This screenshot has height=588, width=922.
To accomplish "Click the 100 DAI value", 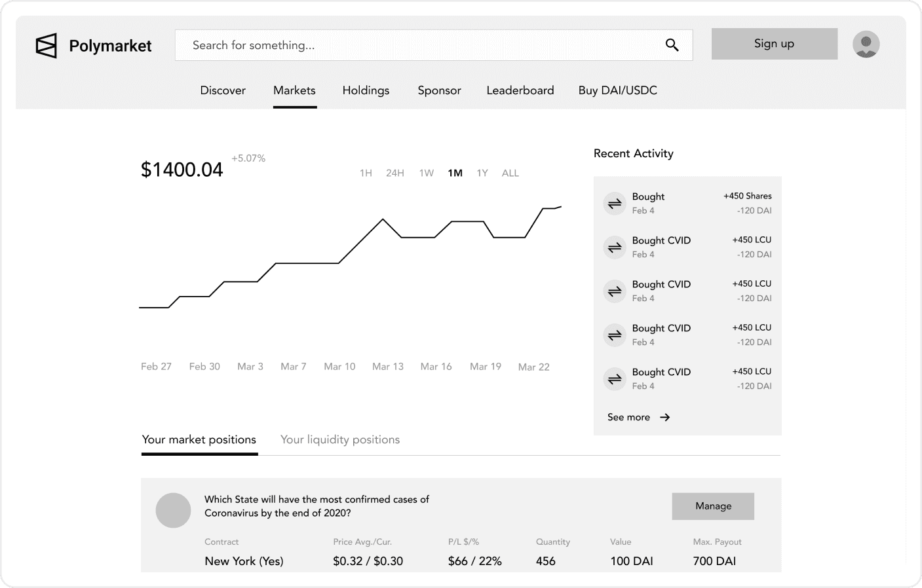I will point(632,561).
